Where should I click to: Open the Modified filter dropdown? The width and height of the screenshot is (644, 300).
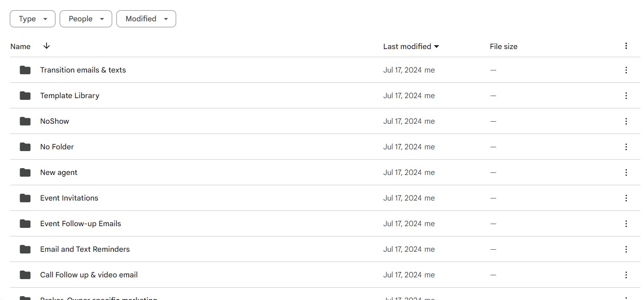coord(146,19)
